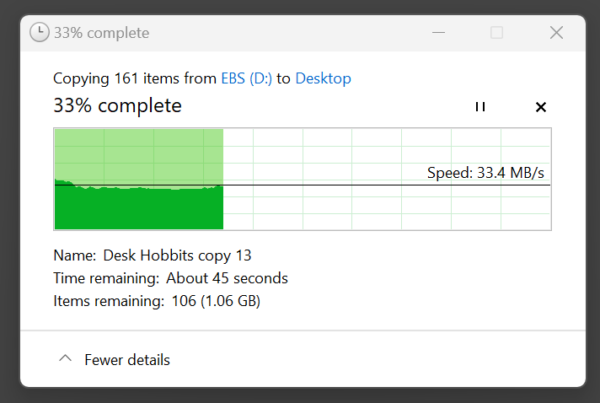Click the maximize box in title bar

tap(496, 33)
